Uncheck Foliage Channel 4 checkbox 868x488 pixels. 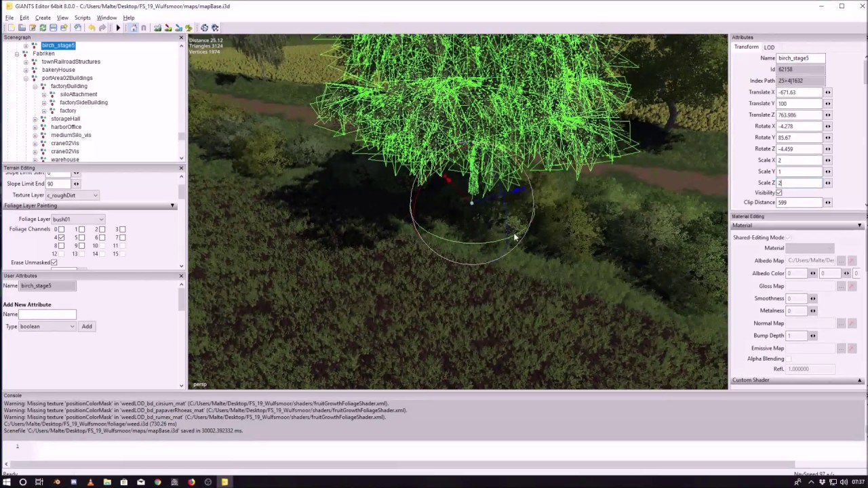pos(61,238)
